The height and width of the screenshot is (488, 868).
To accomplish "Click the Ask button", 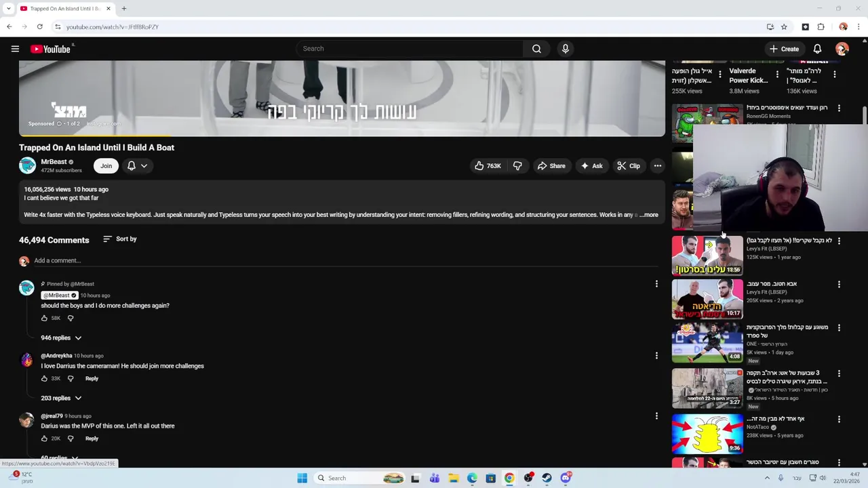I will (x=591, y=166).
